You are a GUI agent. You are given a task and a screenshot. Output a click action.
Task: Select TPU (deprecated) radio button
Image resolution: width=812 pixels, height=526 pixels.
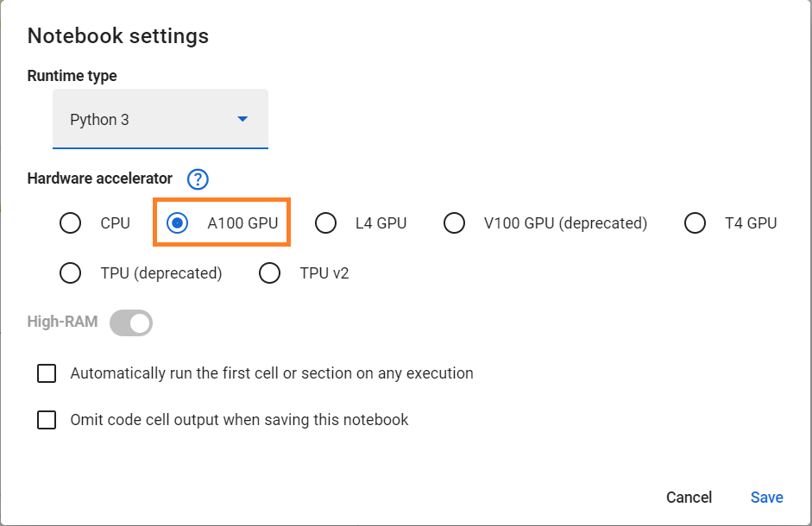coord(70,273)
